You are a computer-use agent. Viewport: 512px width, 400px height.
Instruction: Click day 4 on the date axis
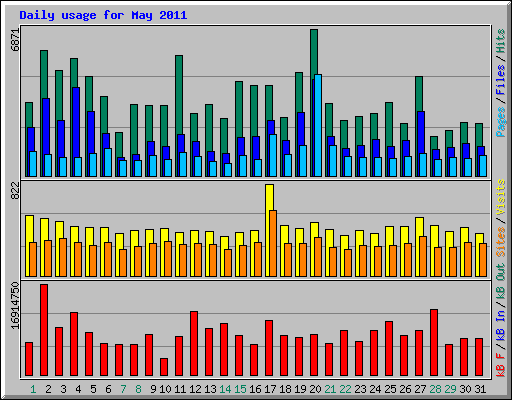click(x=78, y=389)
